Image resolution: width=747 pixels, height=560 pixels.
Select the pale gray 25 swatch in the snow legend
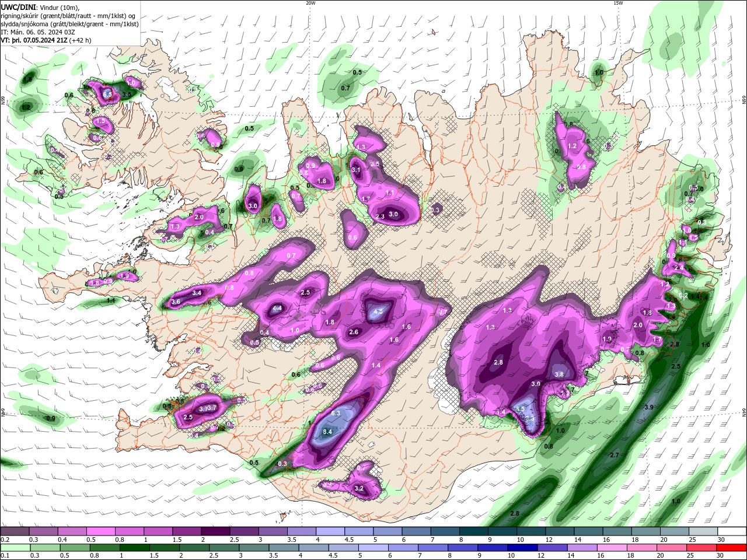point(703,531)
